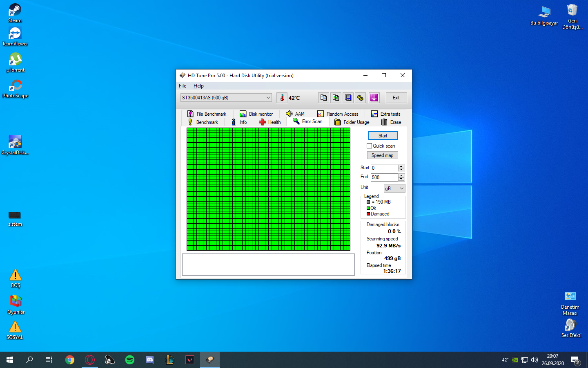Viewport: 588px width, 368px height.
Task: Switch to the File Benchmark tab
Action: coord(207,114)
